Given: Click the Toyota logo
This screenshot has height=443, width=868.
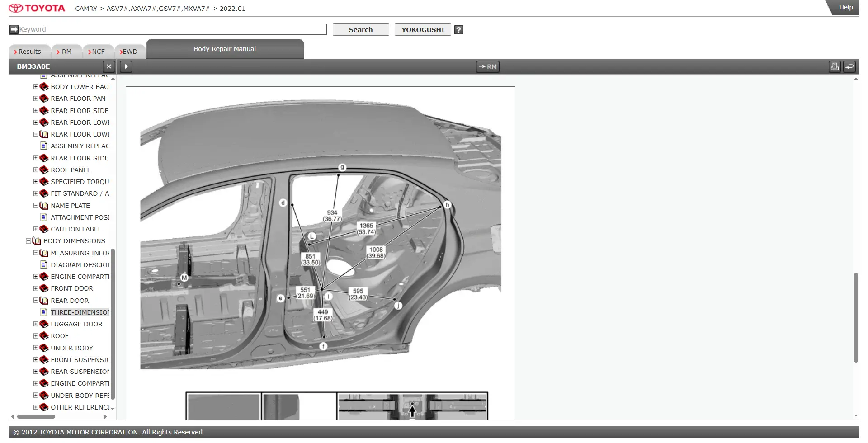Looking at the screenshot, I should (x=37, y=8).
